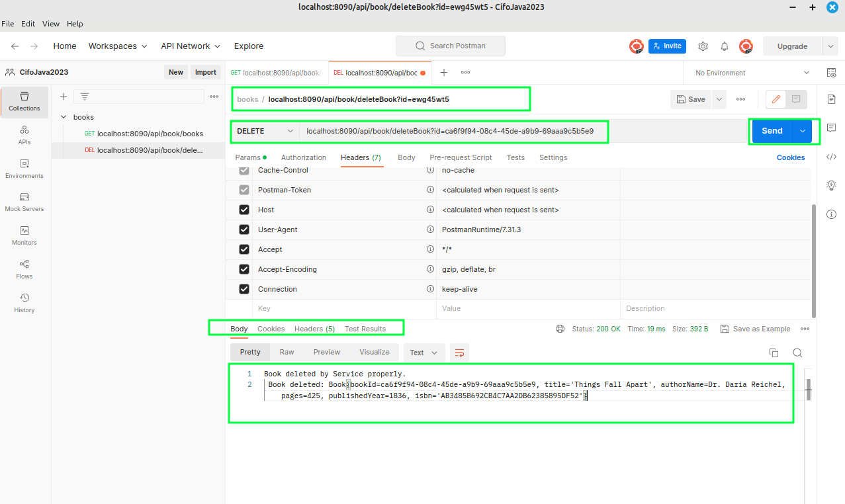Open related requests lightbulb icon
Viewport: 845px width, 504px height.
click(x=832, y=185)
